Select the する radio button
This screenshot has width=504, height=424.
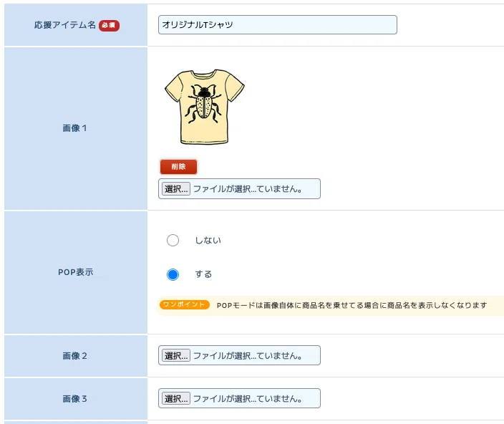(x=173, y=274)
